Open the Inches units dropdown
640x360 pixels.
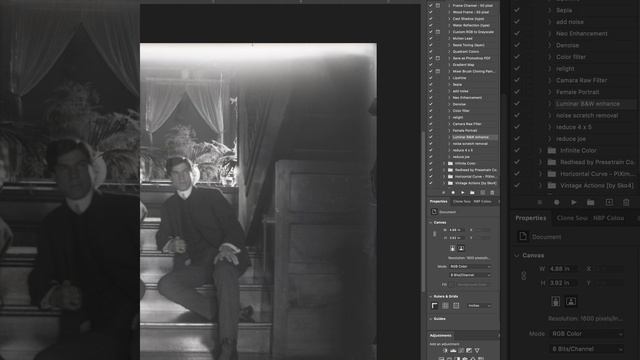[x=479, y=306]
